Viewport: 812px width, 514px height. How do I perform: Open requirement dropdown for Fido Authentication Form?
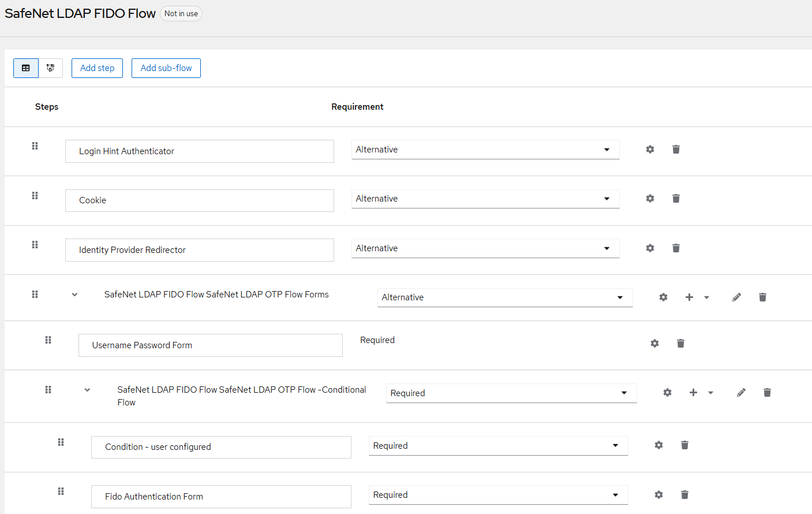[498, 495]
